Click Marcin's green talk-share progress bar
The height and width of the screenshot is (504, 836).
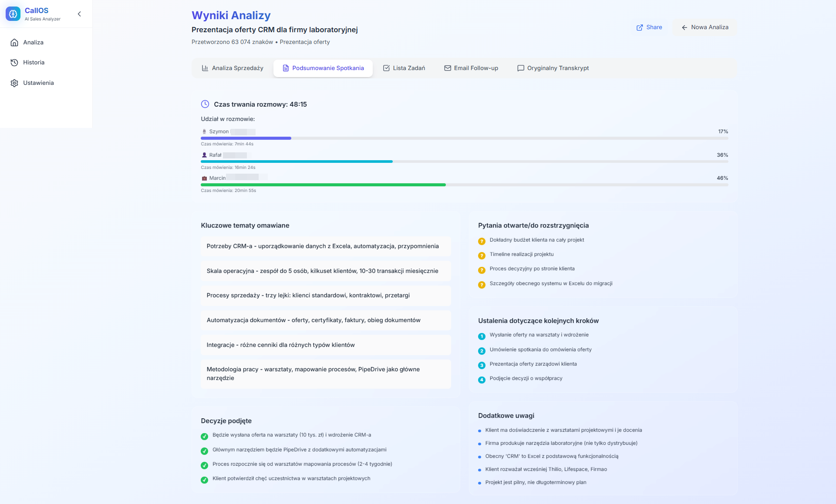coord(323,185)
